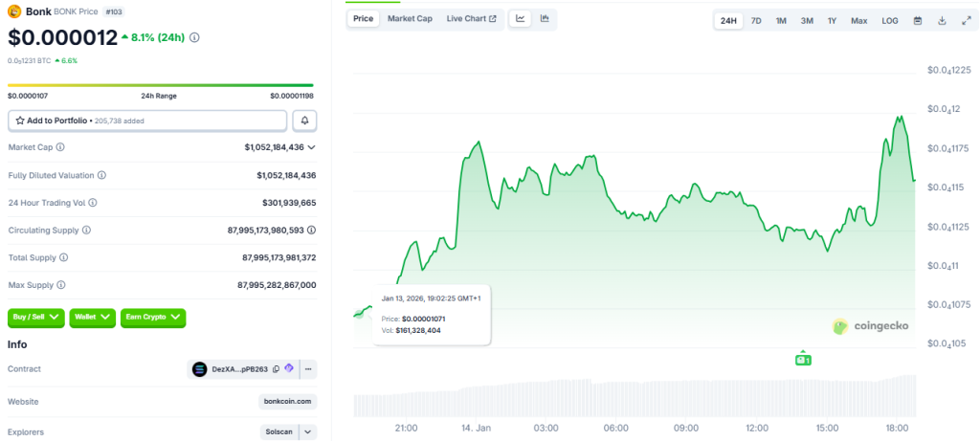This screenshot has width=980, height=441.
Task: Open the Earn Crypto dropdown
Action: pos(152,316)
